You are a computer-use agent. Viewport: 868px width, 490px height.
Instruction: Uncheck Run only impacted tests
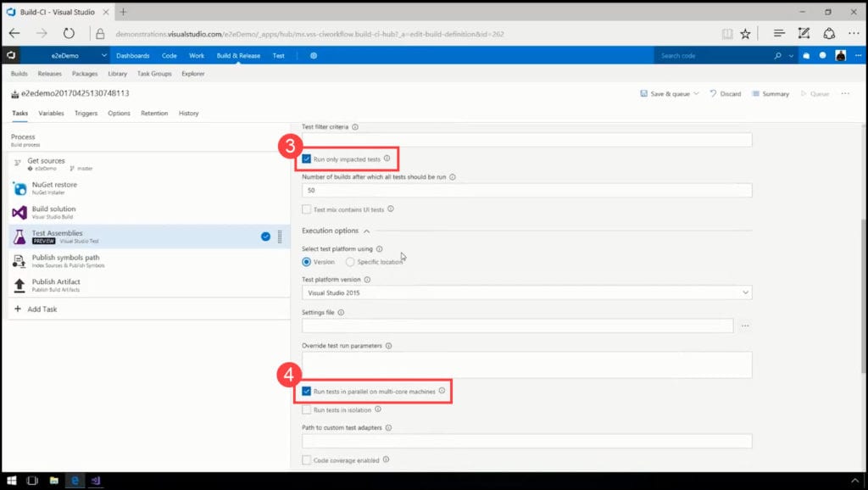tap(306, 159)
